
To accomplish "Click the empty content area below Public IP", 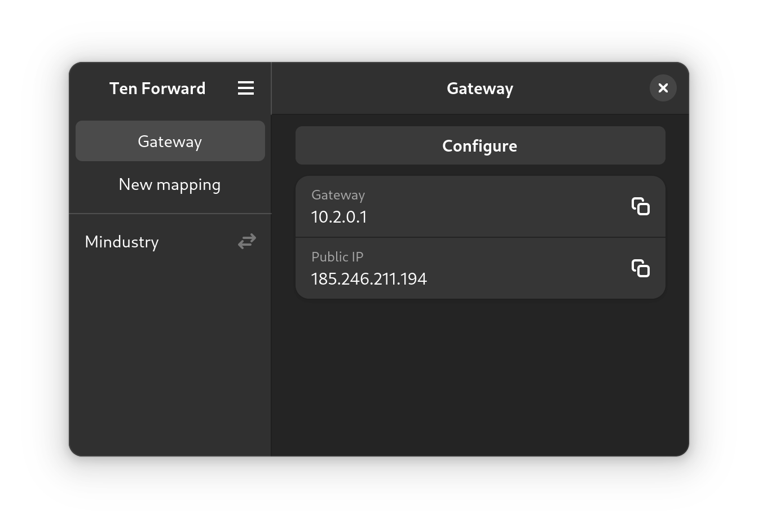I will coord(481,378).
